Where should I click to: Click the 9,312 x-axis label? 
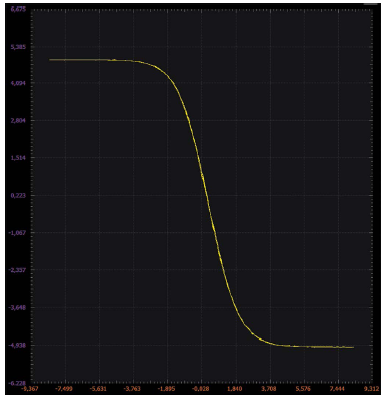(x=372, y=389)
